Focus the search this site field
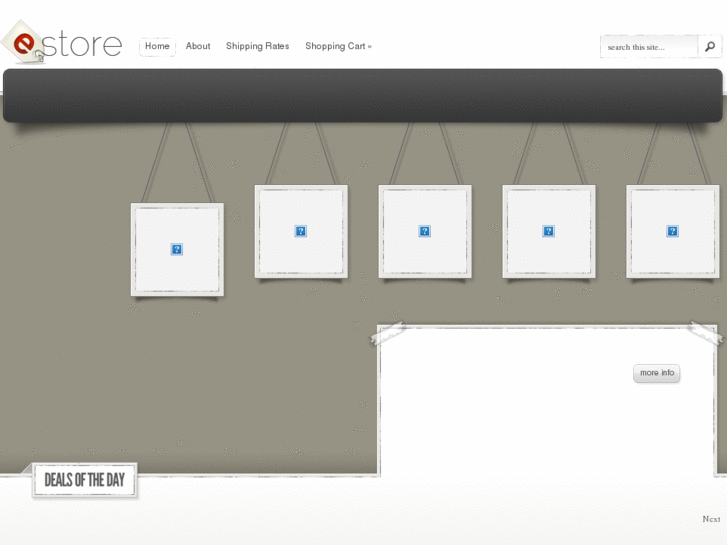The width and height of the screenshot is (727, 545). click(649, 47)
